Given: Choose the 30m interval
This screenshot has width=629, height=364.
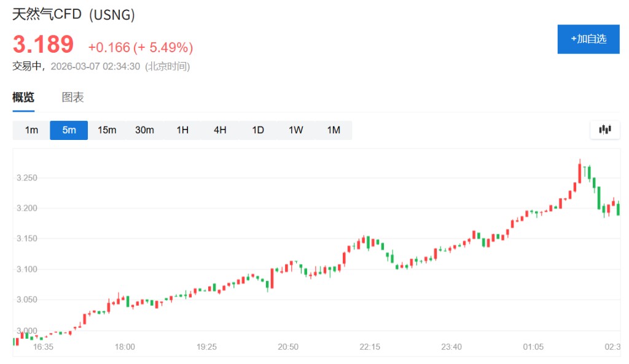Looking at the screenshot, I should [x=144, y=130].
